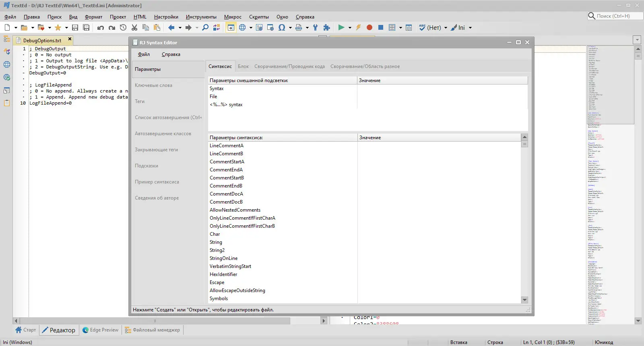Click the Open folder toolbar icon
The height and width of the screenshot is (346, 644).
(x=24, y=27)
